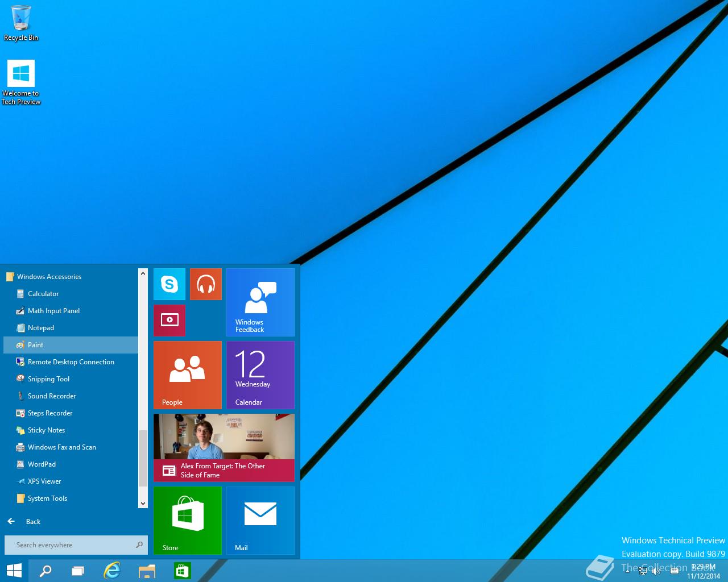Expand the System Tools folder

[71, 498]
